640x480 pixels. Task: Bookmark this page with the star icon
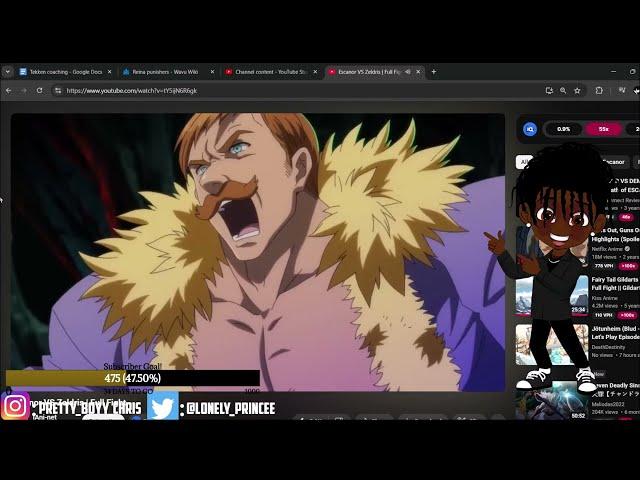point(577,91)
